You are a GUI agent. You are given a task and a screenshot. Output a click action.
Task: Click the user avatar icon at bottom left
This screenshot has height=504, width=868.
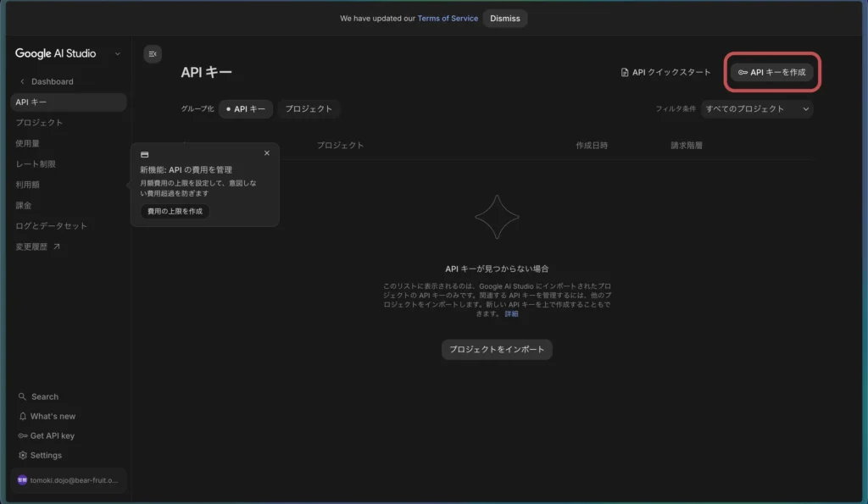tap(22, 480)
